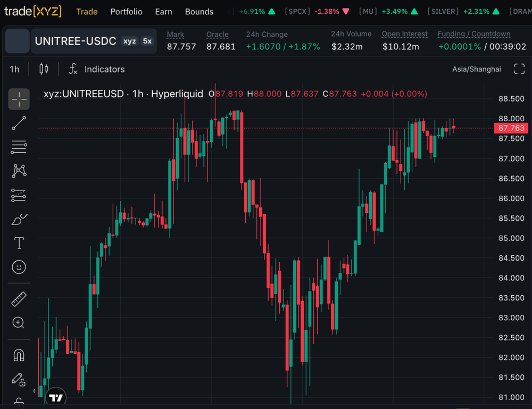Viewport: 532px width, 409px height.
Task: Open the 1h timeframe selector
Action: point(14,69)
